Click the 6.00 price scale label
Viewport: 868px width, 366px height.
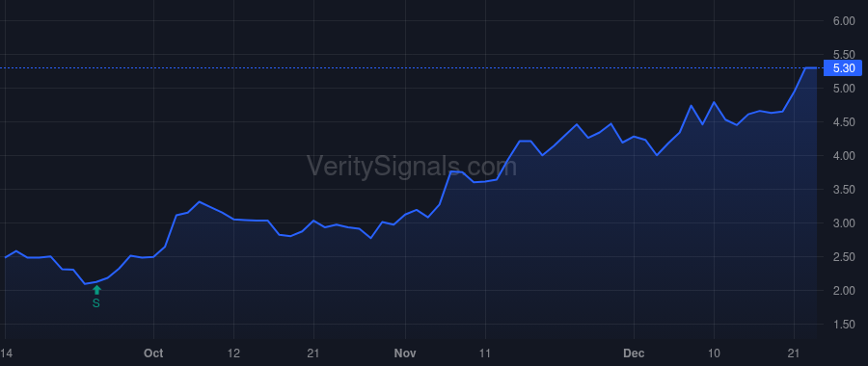click(x=844, y=21)
